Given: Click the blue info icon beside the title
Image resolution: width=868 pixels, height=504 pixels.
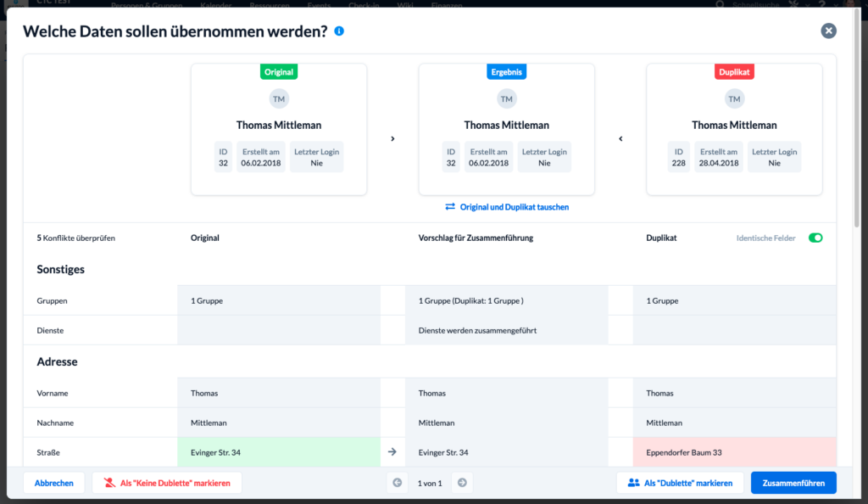Looking at the screenshot, I should (339, 31).
